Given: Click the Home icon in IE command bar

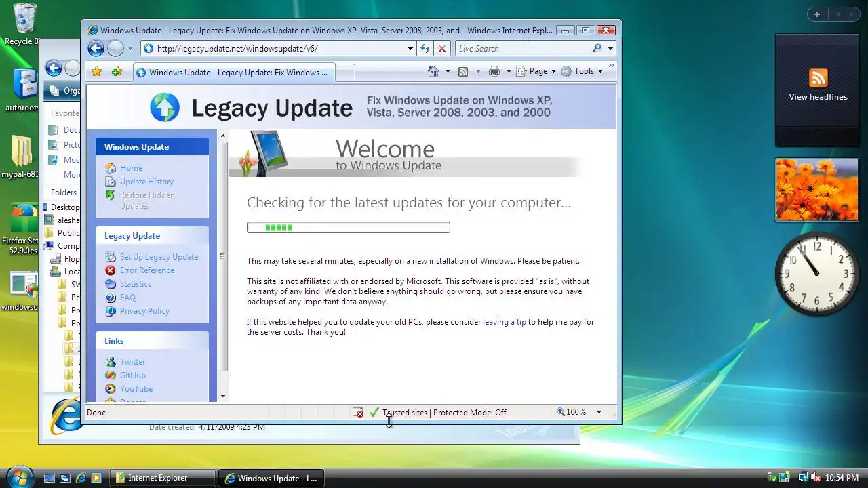Looking at the screenshot, I should click(x=433, y=71).
